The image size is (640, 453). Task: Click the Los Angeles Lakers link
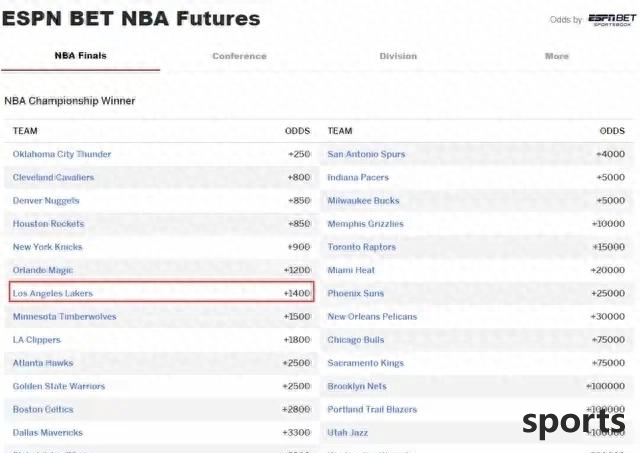coord(53,293)
